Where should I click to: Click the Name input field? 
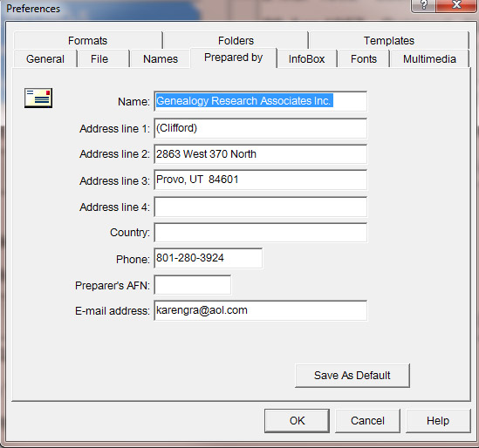click(261, 101)
